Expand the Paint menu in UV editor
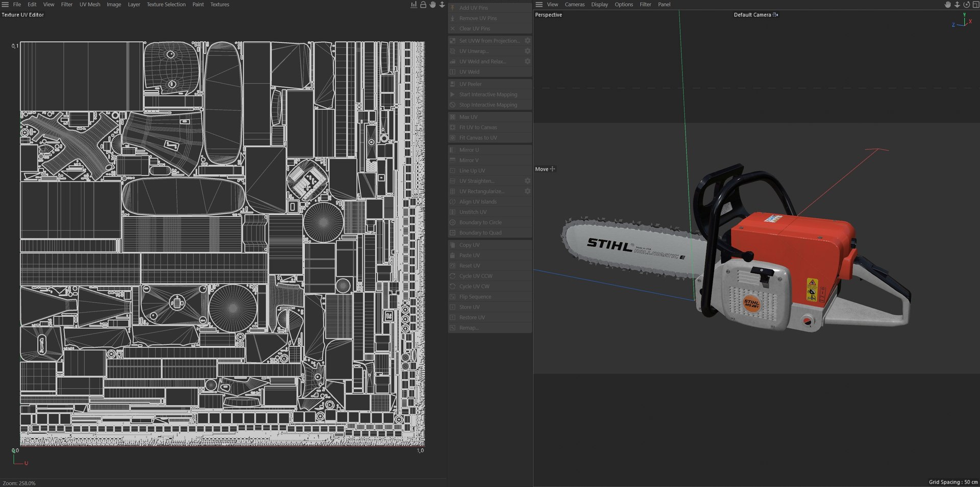Viewport: 980px width, 487px height. point(198,5)
